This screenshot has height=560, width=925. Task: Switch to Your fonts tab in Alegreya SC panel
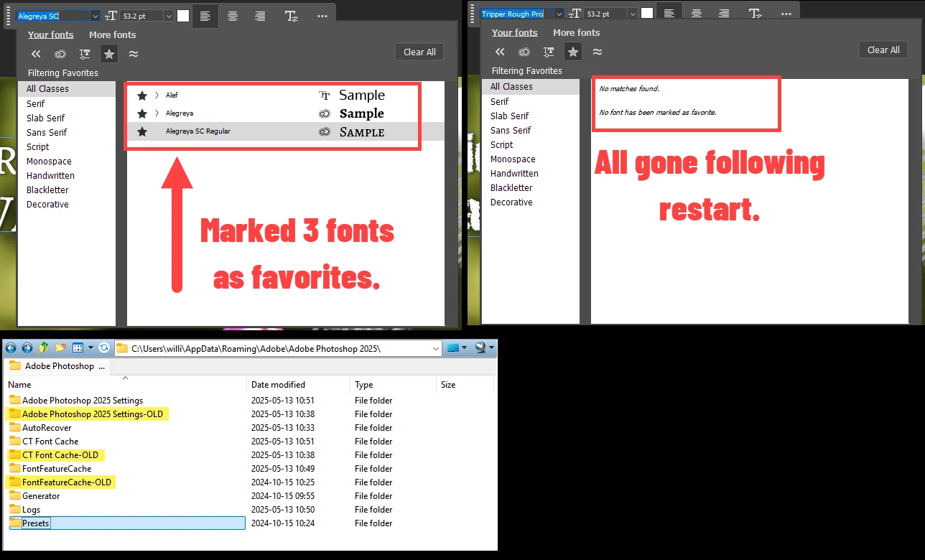pyautogui.click(x=51, y=34)
